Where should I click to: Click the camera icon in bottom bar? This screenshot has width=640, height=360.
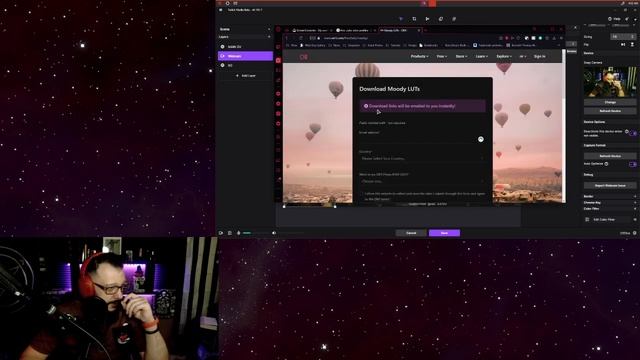pyautogui.click(x=221, y=233)
